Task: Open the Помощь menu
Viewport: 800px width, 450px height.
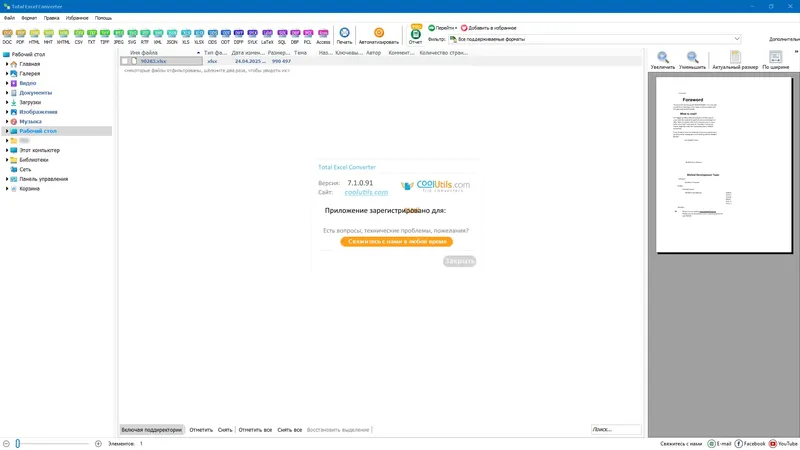Action: click(x=103, y=18)
